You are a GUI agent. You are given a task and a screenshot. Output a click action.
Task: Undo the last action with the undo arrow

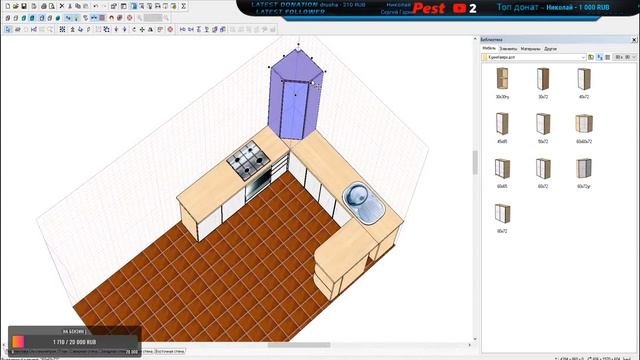click(96, 6)
